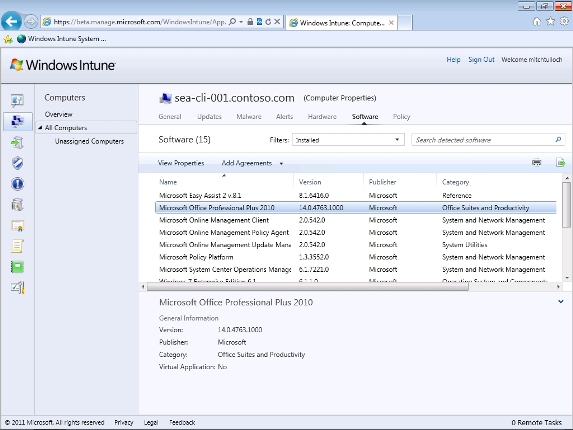Viewport: 573px width, 430px height.
Task: Click the search magnifier icon in software search
Action: tap(558, 140)
